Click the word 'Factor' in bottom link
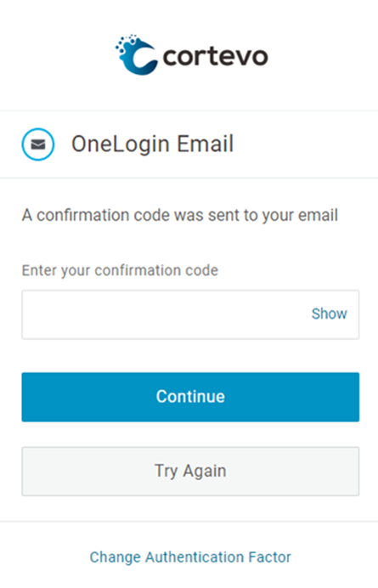 (270, 557)
